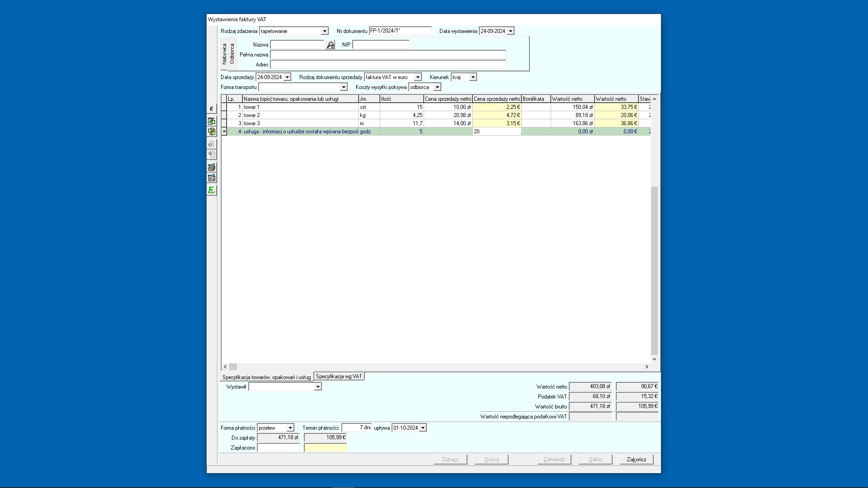Click the Bonifikata column header
The width and height of the screenshot is (868, 488).
coord(536,99)
